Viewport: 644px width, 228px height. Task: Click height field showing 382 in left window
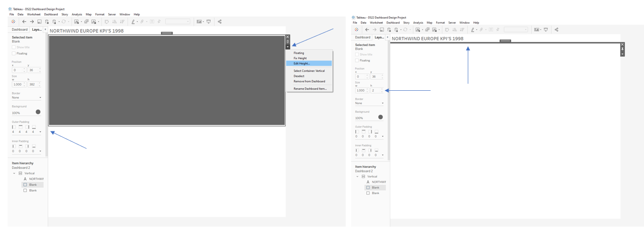click(x=34, y=84)
